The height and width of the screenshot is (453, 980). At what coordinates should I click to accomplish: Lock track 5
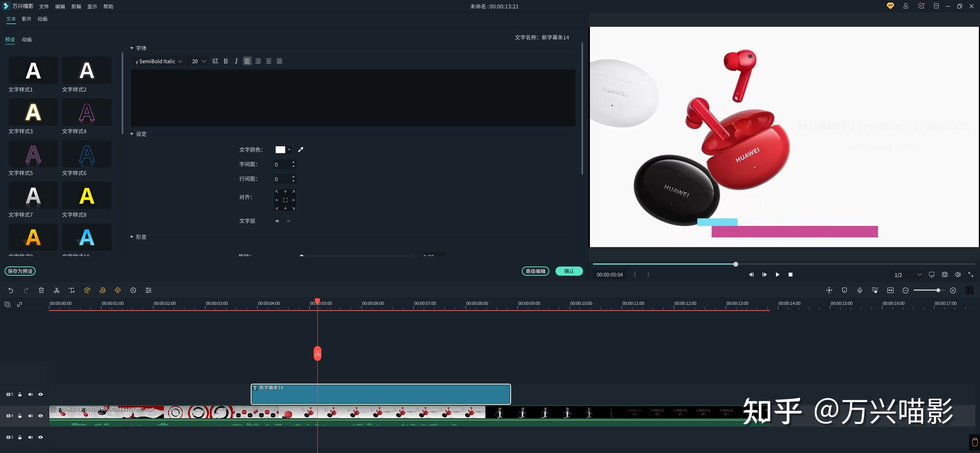20,394
